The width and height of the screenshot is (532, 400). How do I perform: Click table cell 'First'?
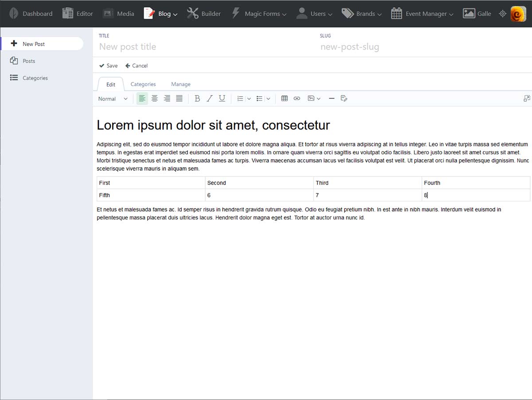pos(151,183)
